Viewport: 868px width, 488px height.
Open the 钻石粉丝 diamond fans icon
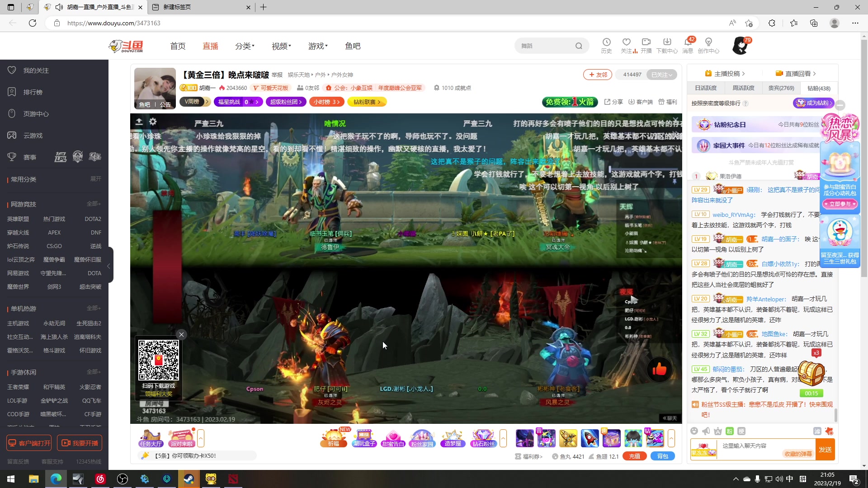483,437
